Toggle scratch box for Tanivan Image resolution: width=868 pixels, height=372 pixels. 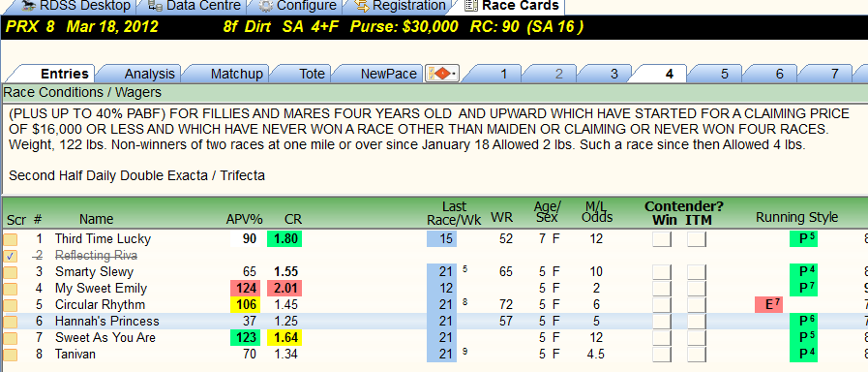click(11, 355)
